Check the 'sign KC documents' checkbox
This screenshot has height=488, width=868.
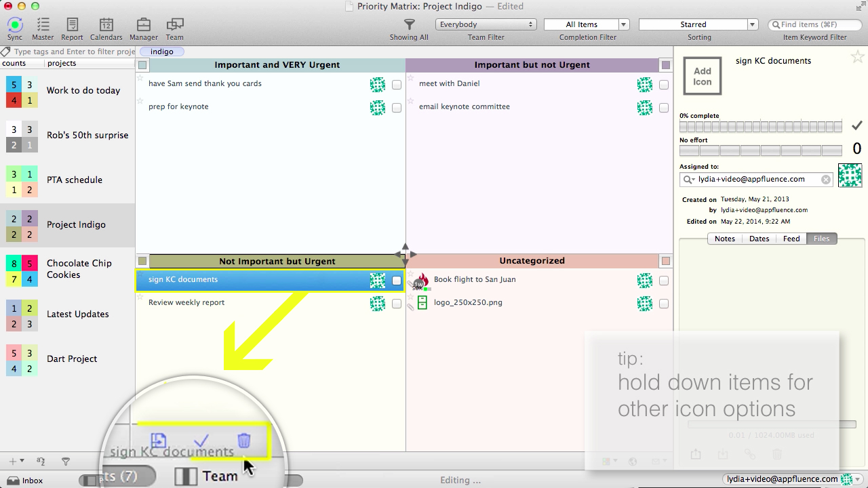coord(397,281)
